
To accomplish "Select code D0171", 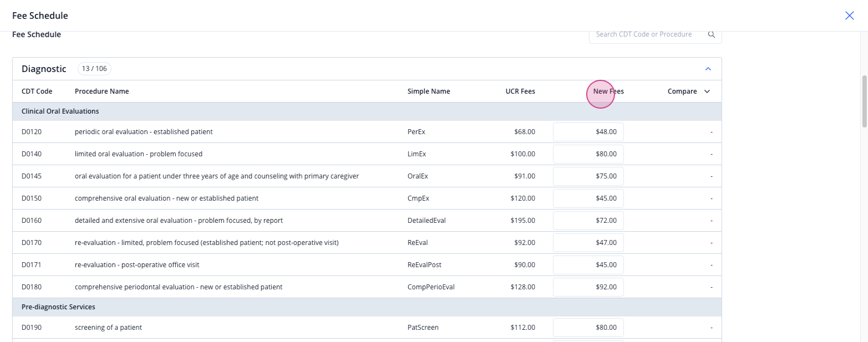I will point(32,265).
